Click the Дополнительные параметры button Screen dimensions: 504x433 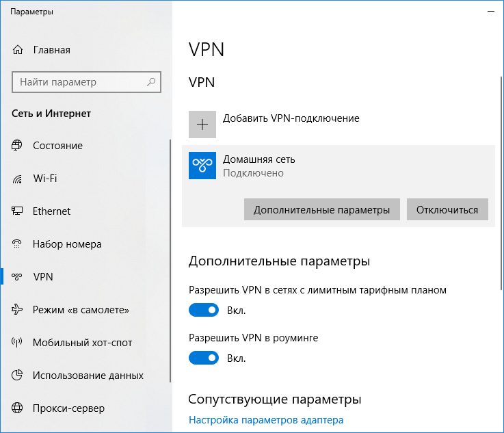[321, 210]
